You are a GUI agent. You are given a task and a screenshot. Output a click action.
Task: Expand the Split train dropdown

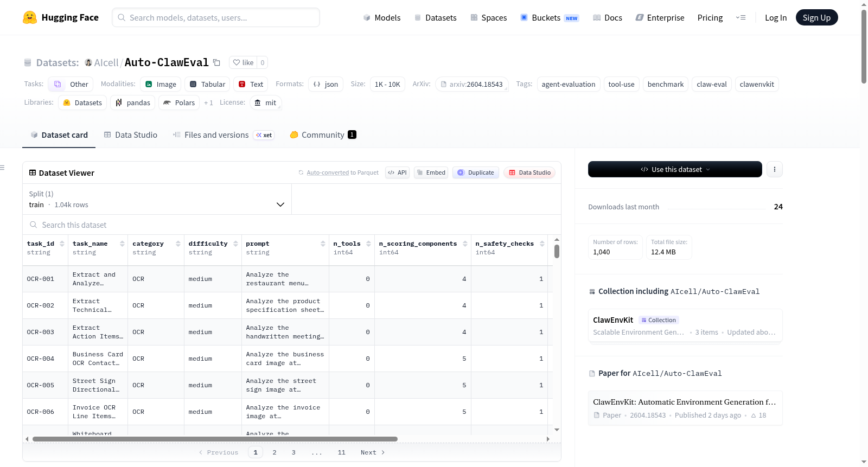(157, 199)
